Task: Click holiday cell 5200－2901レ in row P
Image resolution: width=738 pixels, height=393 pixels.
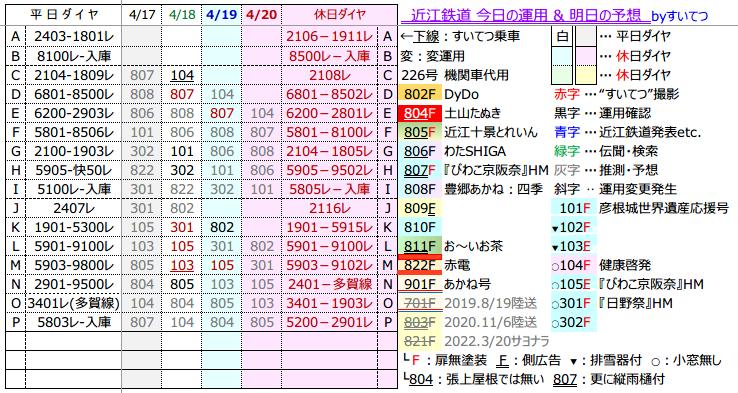Action: point(329,322)
